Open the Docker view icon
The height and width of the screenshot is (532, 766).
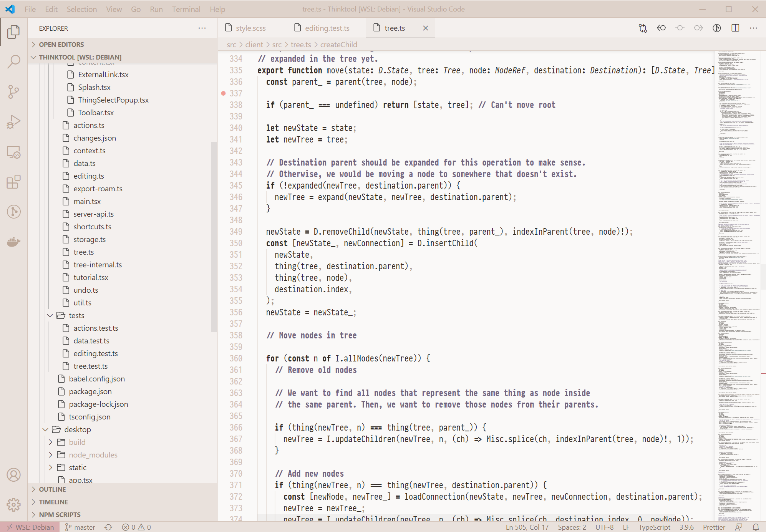14,242
